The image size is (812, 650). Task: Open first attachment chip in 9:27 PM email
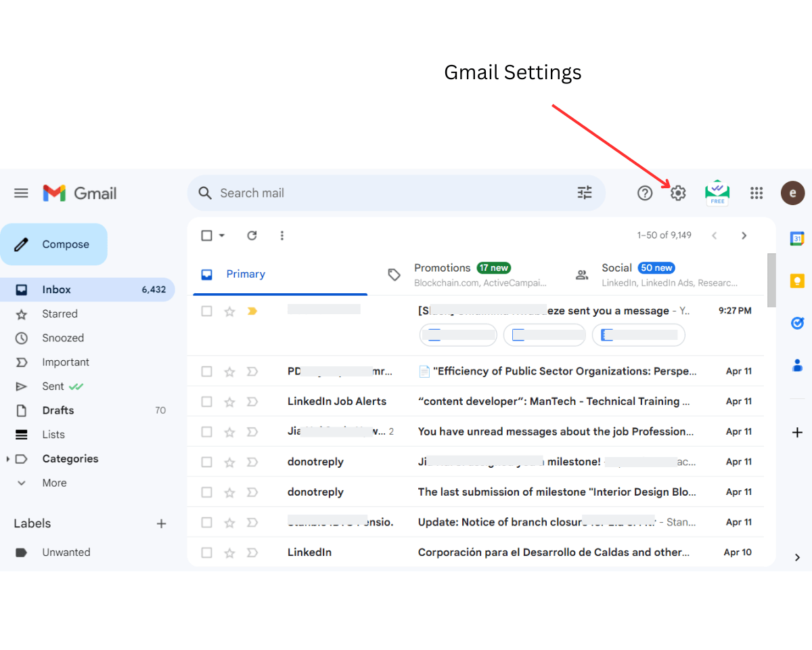458,334
